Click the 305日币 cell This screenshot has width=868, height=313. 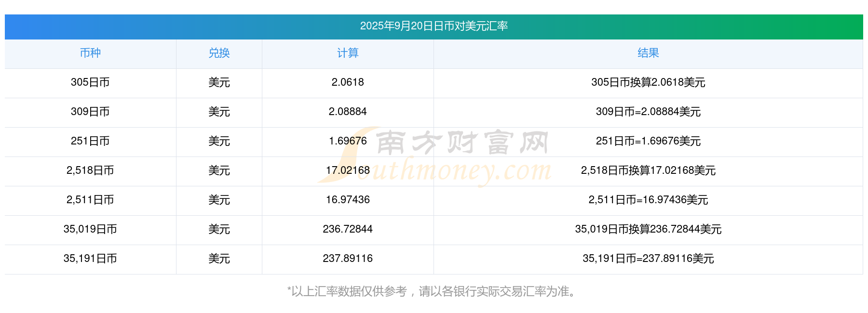90,82
